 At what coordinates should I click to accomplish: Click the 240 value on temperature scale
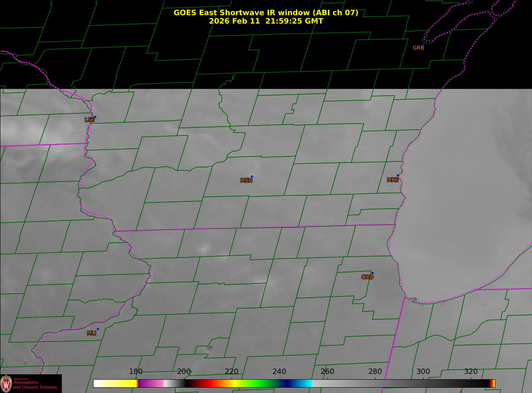[x=279, y=372]
